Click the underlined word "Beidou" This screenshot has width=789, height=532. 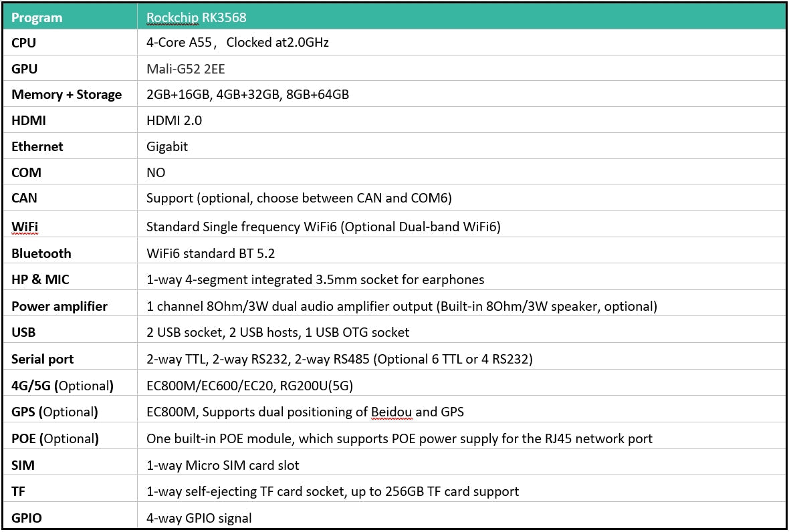(391, 412)
